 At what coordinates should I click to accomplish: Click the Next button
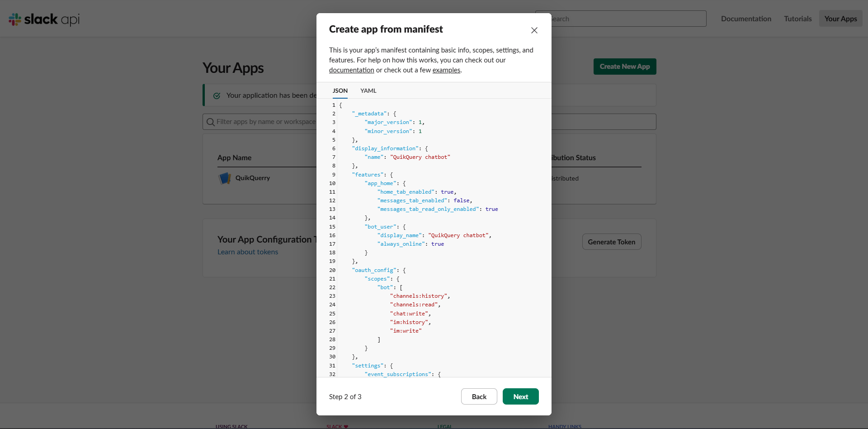(x=521, y=396)
